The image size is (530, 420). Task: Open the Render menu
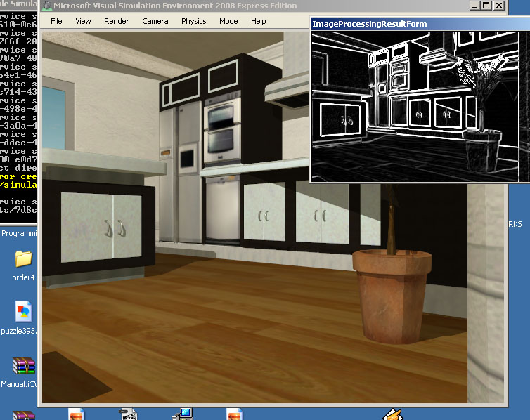tap(116, 21)
